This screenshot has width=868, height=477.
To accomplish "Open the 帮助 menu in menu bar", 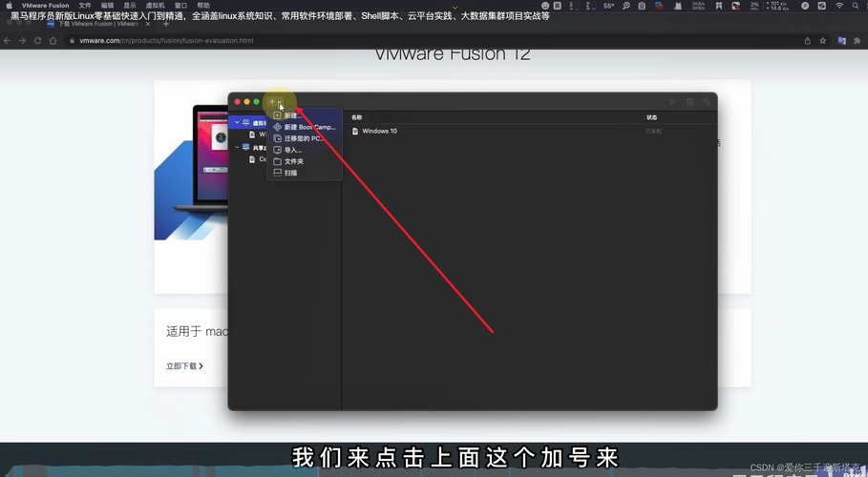I will pos(203,6).
